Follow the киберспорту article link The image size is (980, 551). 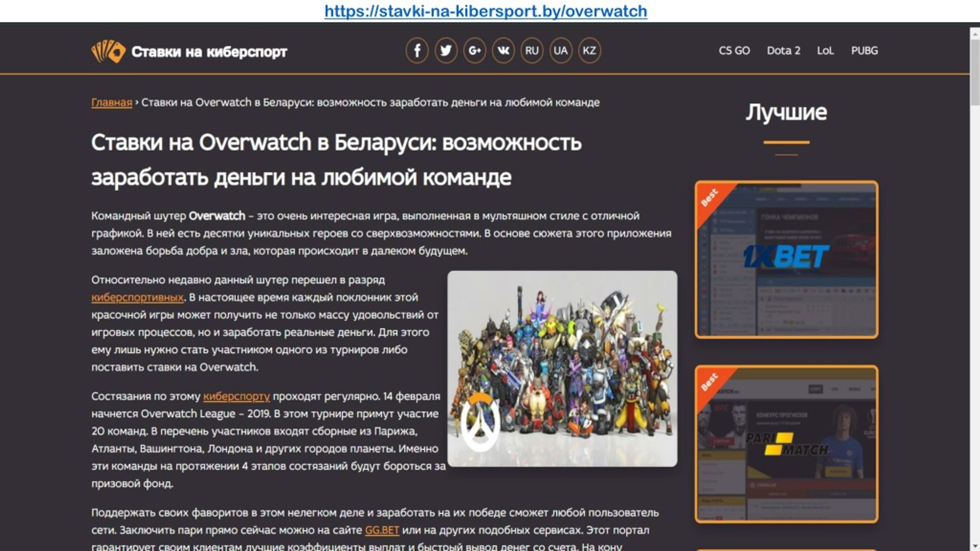(x=236, y=396)
